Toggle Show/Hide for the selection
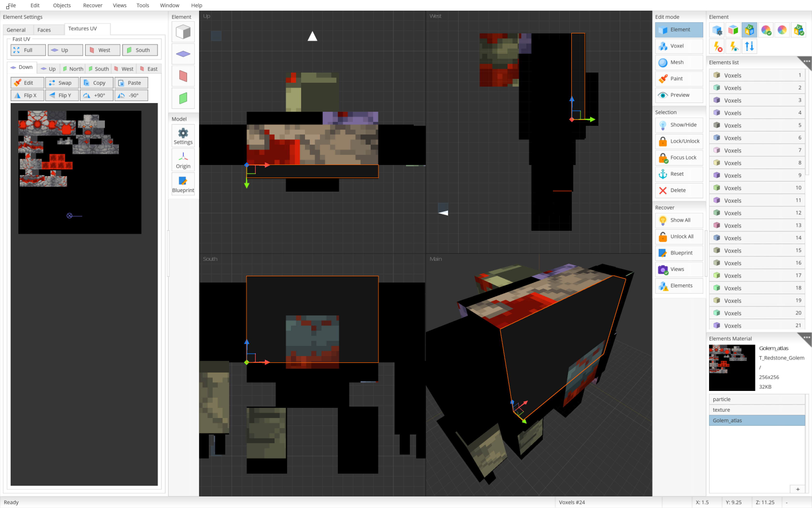This screenshot has height=508, width=812. point(679,125)
